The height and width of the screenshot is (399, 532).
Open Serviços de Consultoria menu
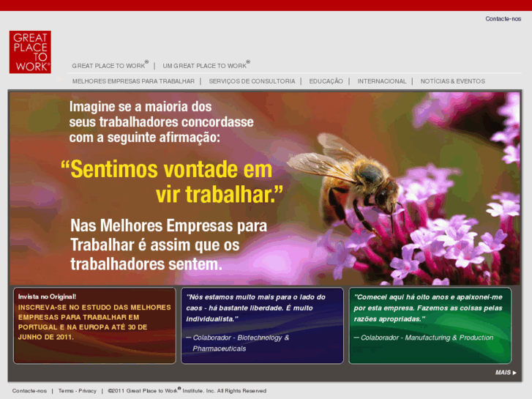(252, 81)
